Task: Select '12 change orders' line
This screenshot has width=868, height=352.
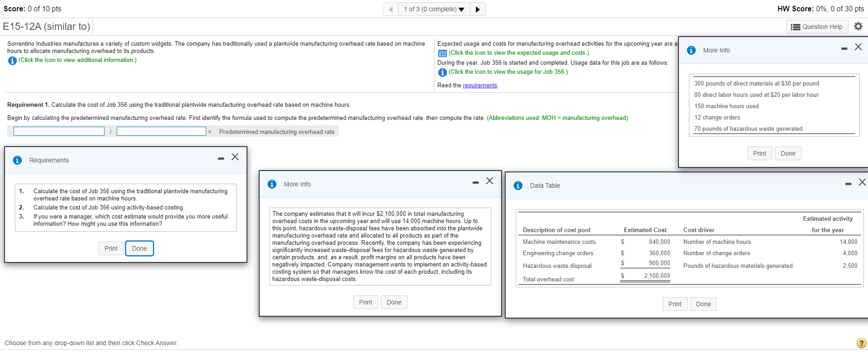Action: pos(717,118)
